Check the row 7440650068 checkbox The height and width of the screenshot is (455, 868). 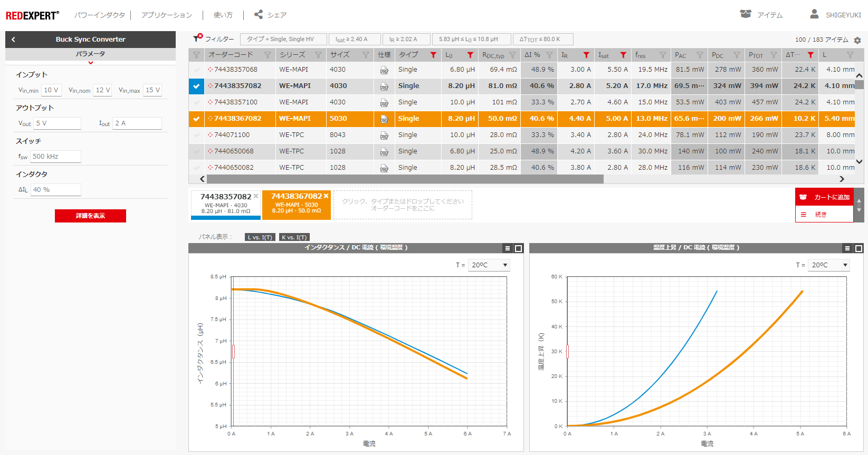196,151
